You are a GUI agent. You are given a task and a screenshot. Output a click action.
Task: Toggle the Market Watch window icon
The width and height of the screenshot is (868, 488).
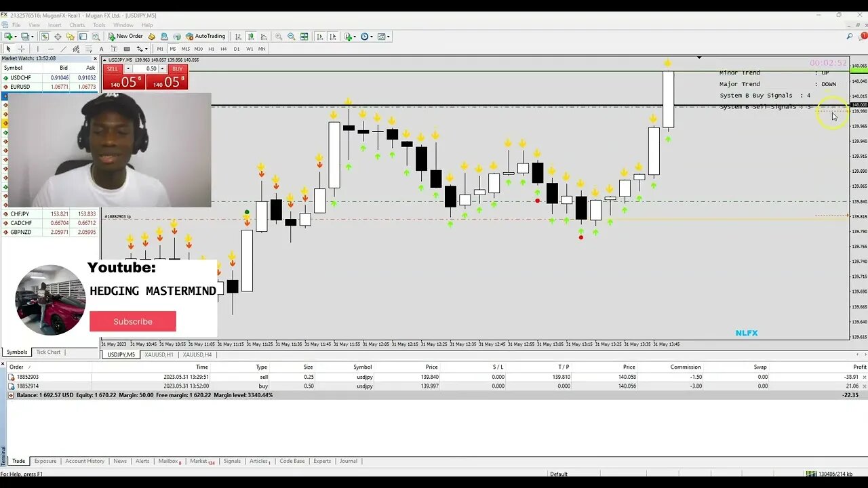click(x=45, y=37)
